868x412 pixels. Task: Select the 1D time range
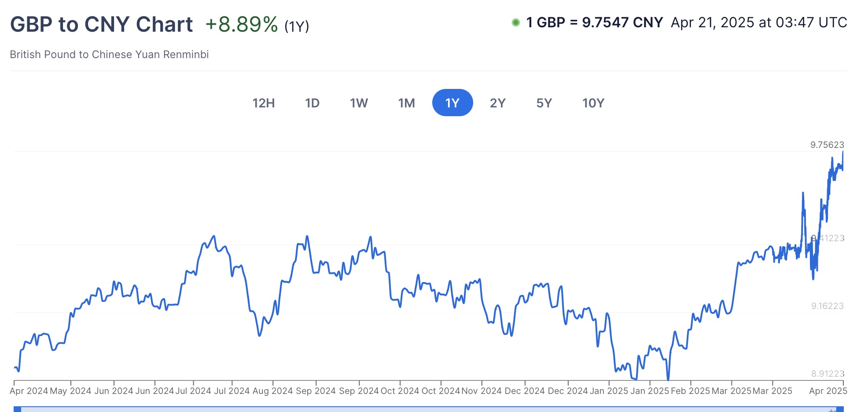tap(313, 103)
